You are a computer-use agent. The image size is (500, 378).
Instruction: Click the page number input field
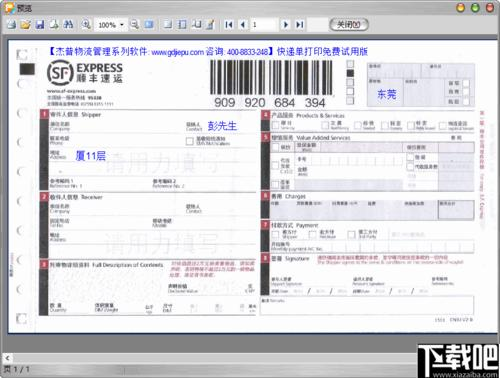264,25
